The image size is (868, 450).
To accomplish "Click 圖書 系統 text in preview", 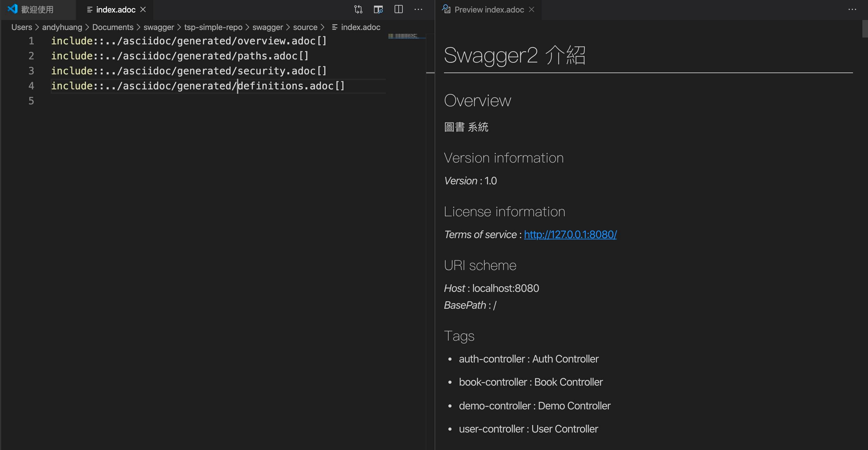I will 466,127.
